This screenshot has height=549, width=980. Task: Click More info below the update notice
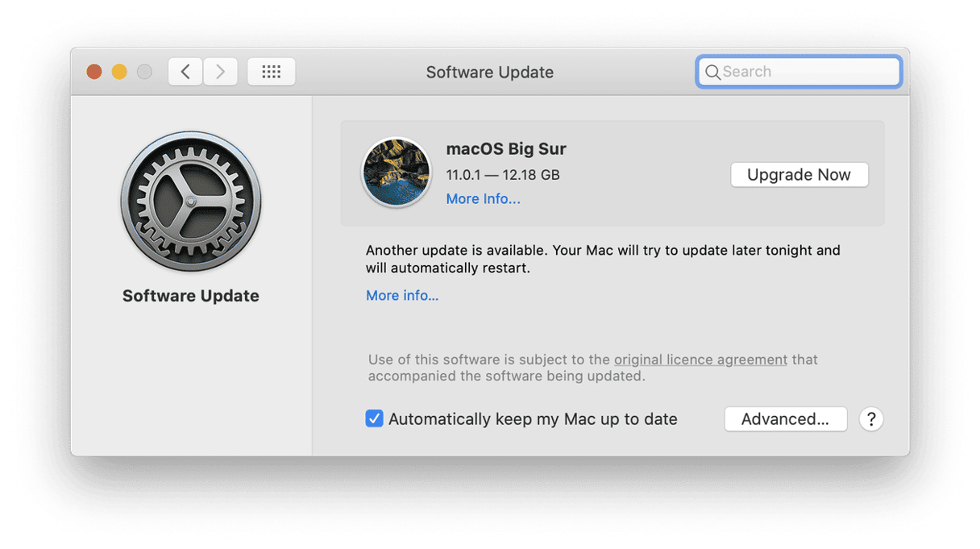click(401, 295)
